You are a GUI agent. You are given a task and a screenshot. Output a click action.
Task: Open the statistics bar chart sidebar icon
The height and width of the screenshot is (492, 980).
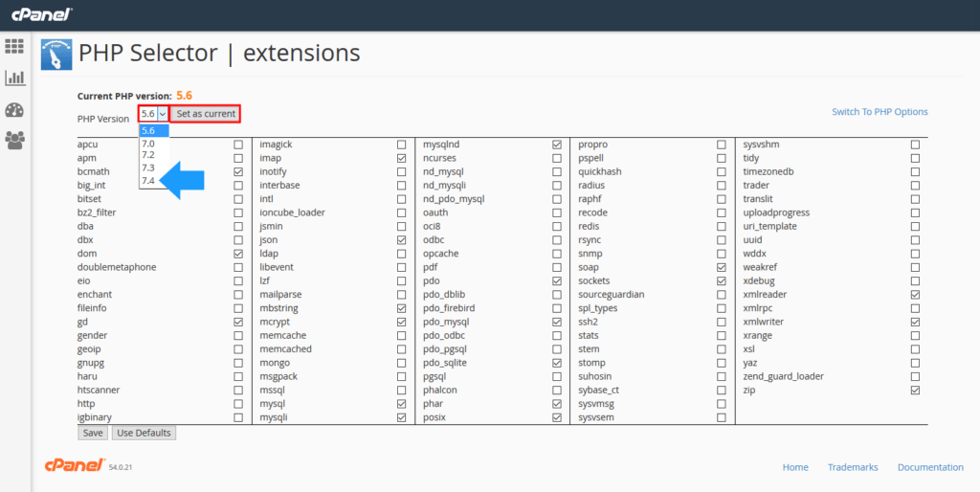[x=14, y=78]
